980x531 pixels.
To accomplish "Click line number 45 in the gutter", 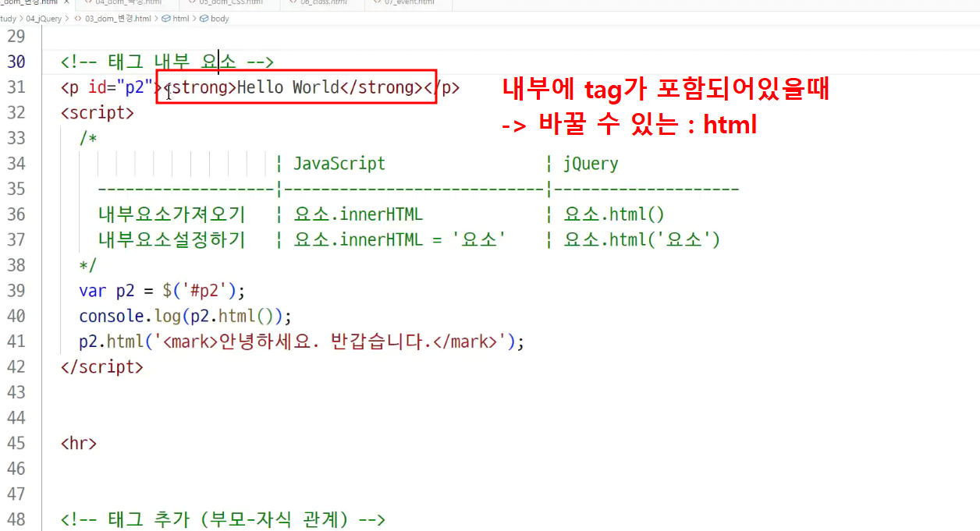I will 16,444.
